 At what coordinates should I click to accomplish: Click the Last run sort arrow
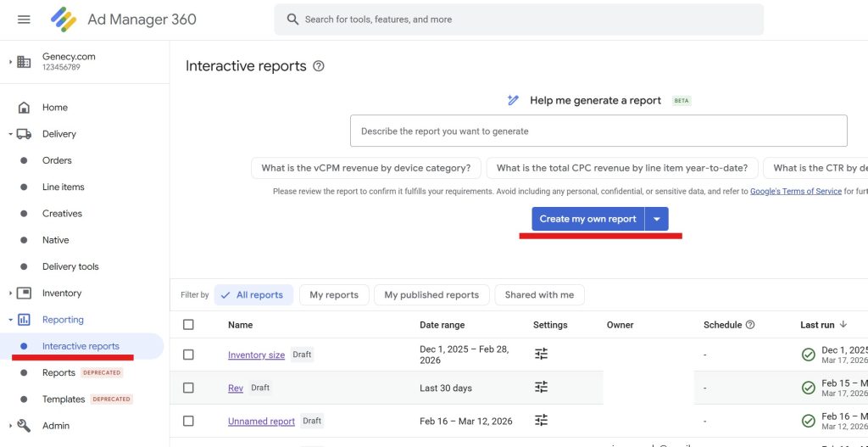click(x=843, y=325)
